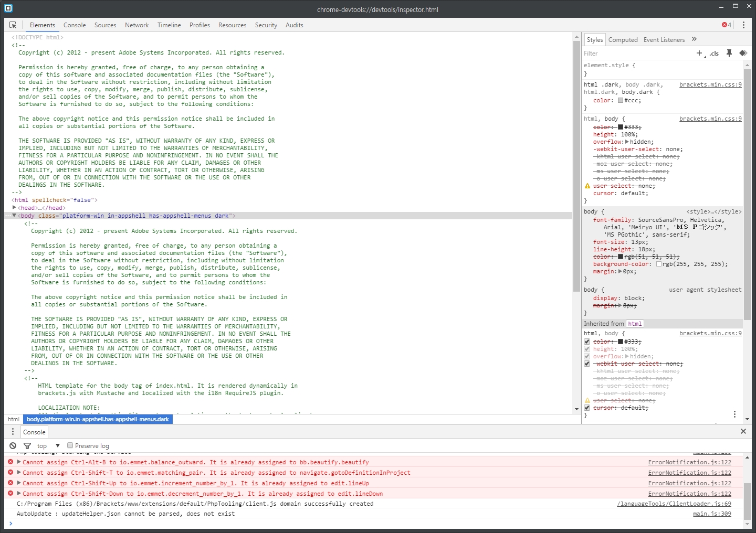
Task: Open the Resources panel tab
Action: coord(232,25)
